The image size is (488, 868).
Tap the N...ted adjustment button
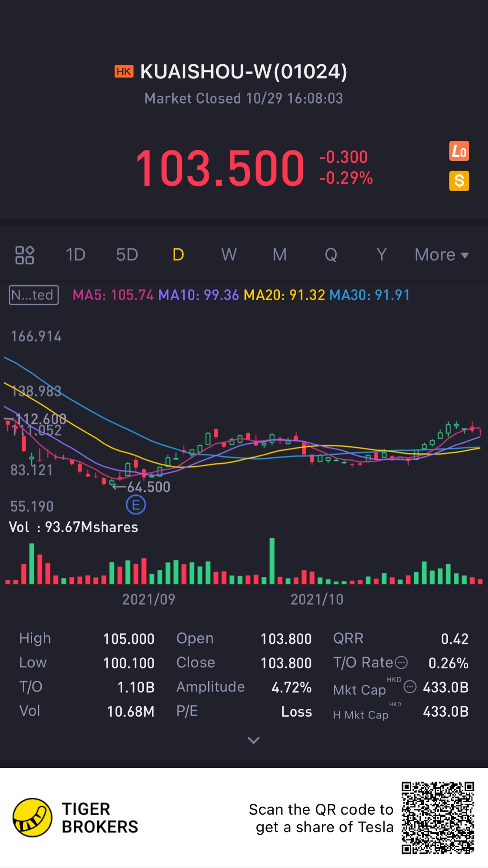[34, 295]
